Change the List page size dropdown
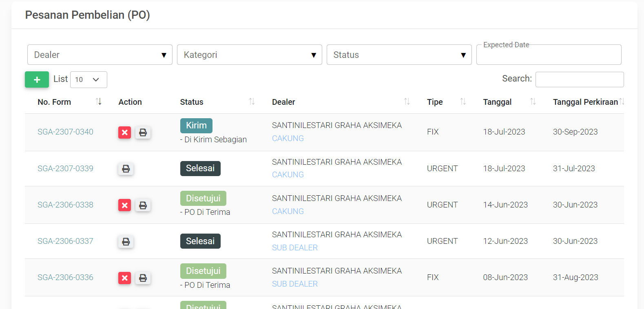Viewport: 644px width, 309px height. tap(89, 79)
